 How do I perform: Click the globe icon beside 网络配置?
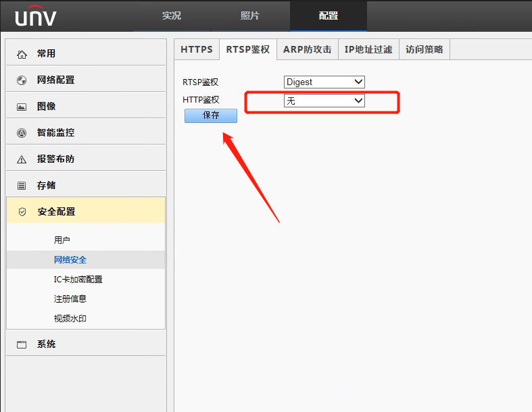22,80
